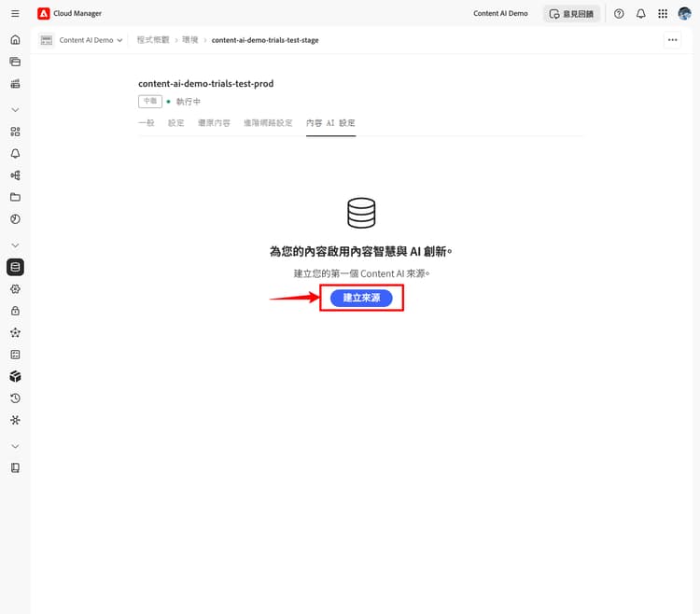Open the pie chart sidebar icon
700x614 pixels.
coord(15,218)
